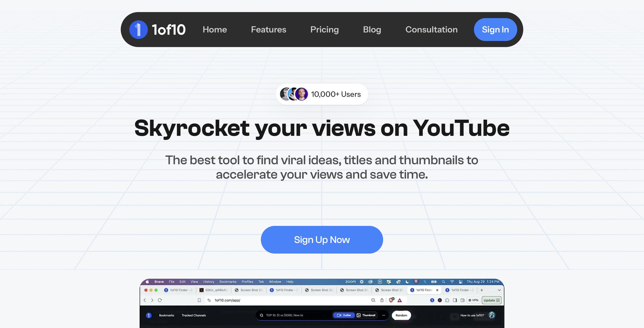Select the GWJr_q4WcAE browser tab
Image resolution: width=644 pixels, height=328 pixels.
pos(214,290)
